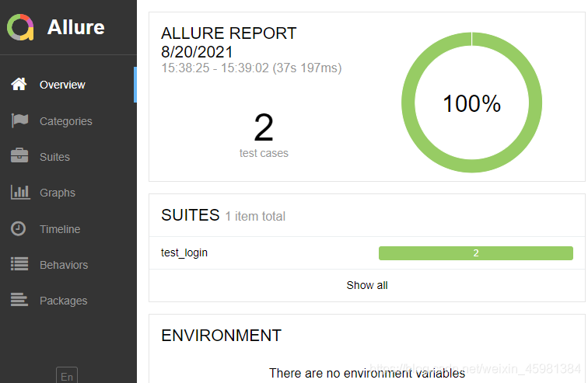Open the En language selector
588x383 pixels.
click(x=67, y=375)
